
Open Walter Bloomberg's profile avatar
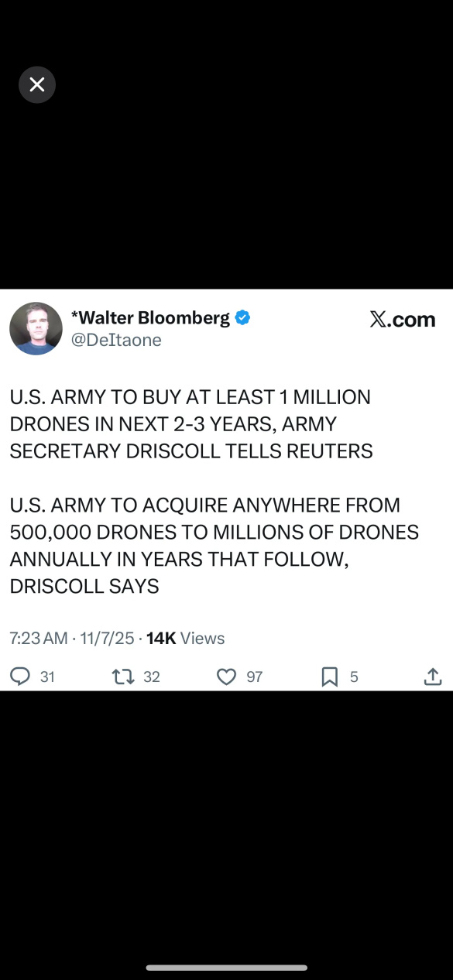(36, 329)
